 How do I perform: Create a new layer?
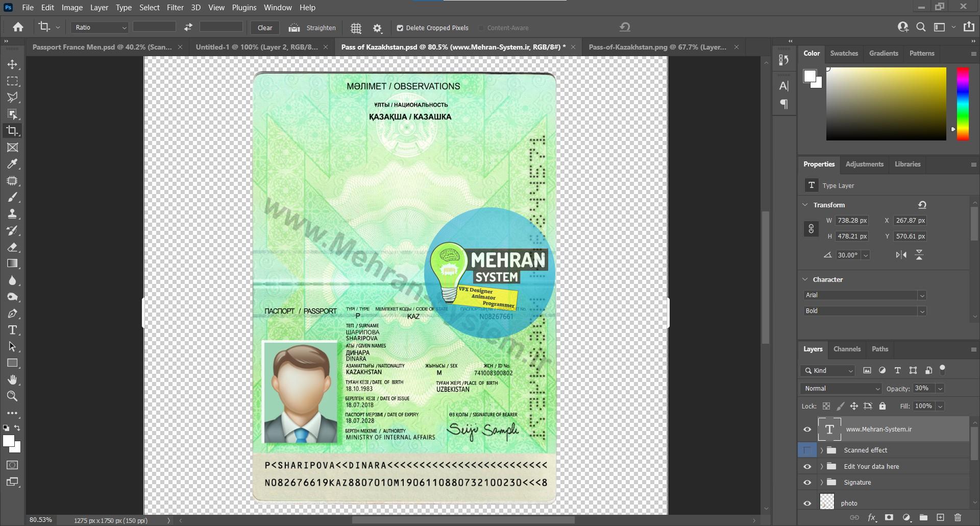[941, 517]
